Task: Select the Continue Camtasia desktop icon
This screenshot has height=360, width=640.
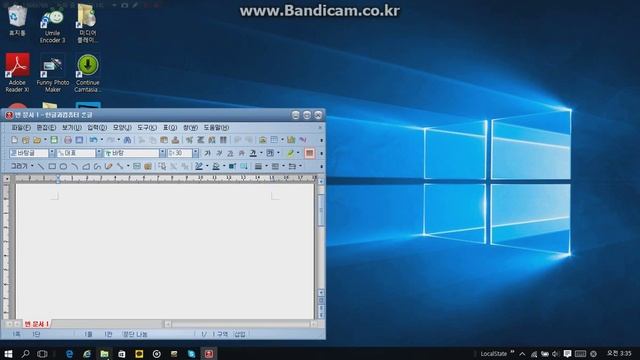Action: pos(87,73)
